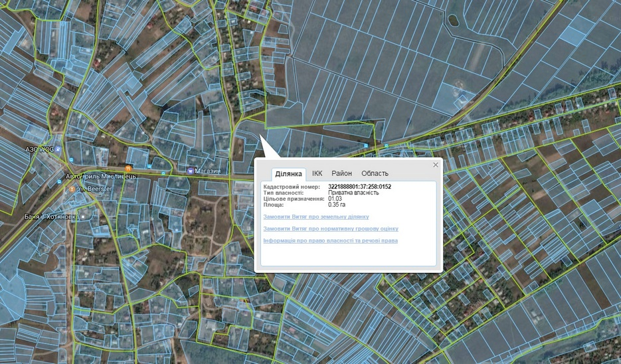
Task: Open the ІКК tab
Action: [x=317, y=173]
